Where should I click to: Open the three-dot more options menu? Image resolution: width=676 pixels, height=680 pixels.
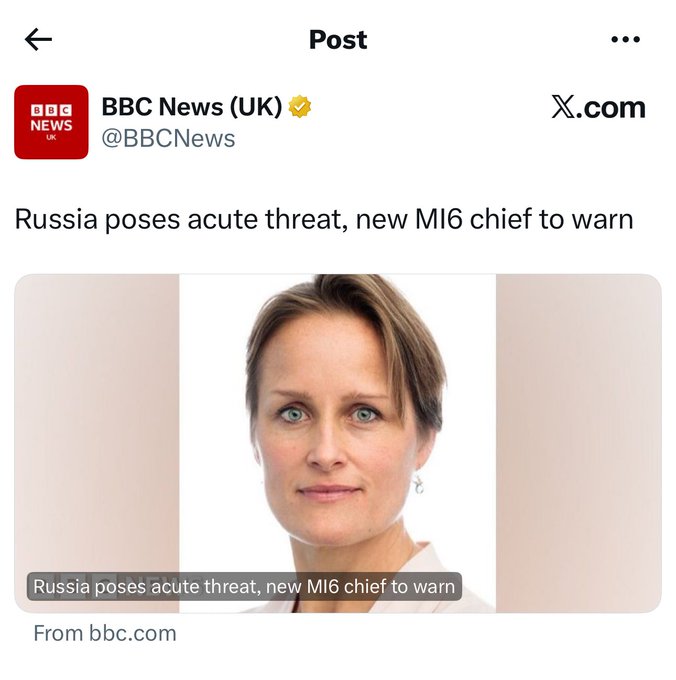[x=625, y=39]
